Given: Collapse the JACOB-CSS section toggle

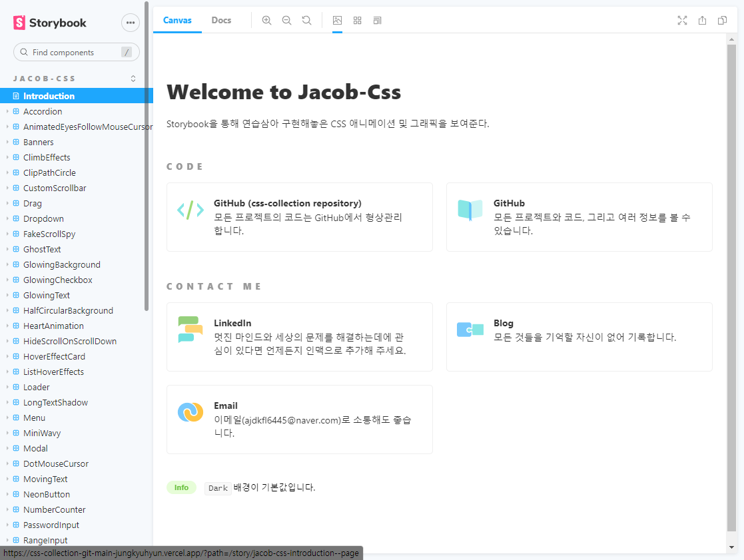Looking at the screenshot, I should tap(133, 79).
